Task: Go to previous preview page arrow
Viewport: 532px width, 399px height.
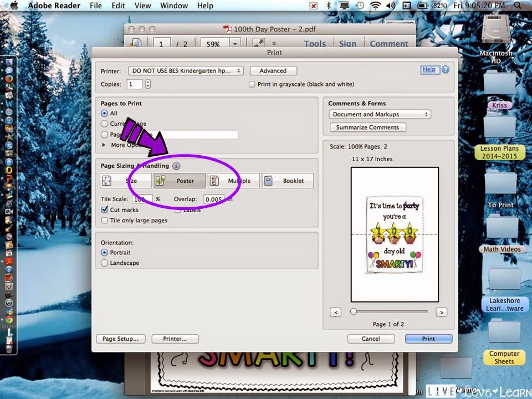Action: tap(336, 312)
